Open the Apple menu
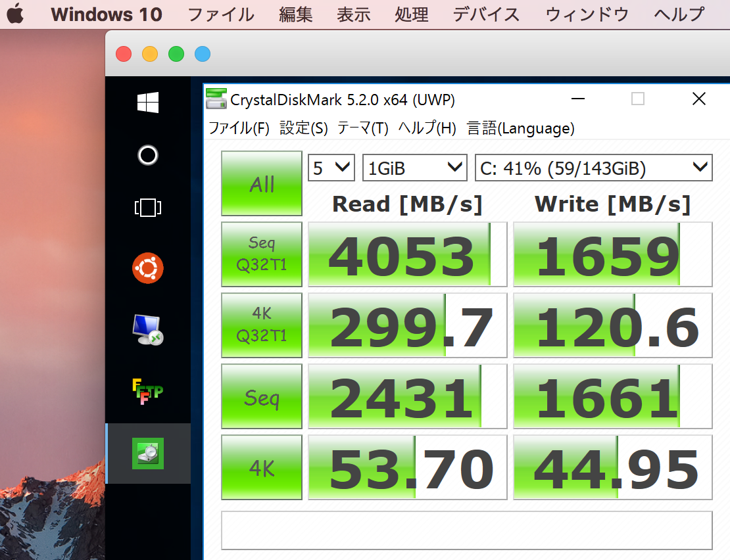Viewport: 730px width, 560px height. (15, 14)
